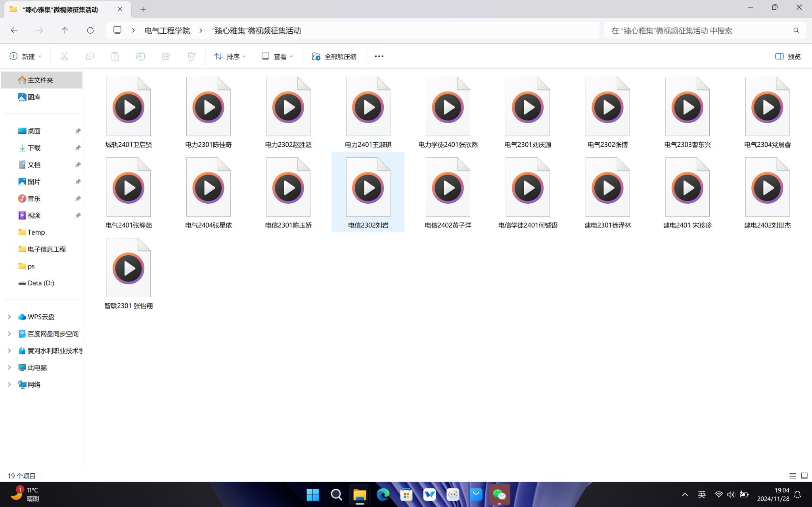This screenshot has width=812, height=507.
Task: Open the 排序 sort dropdown
Action: pyautogui.click(x=230, y=56)
